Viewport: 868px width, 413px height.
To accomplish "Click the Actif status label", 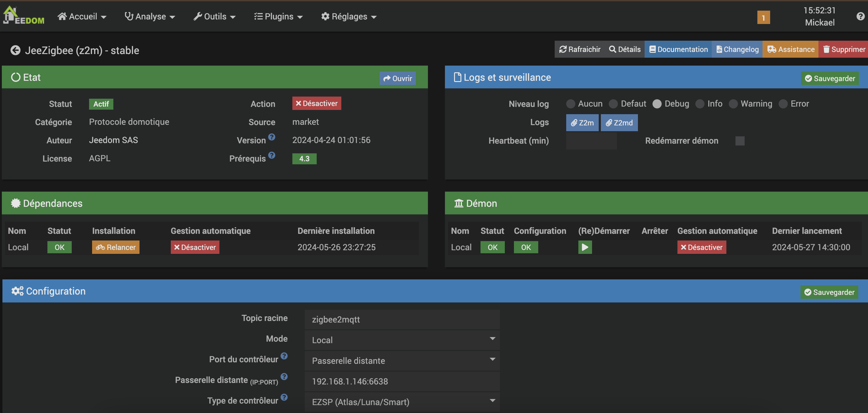I will [x=101, y=104].
